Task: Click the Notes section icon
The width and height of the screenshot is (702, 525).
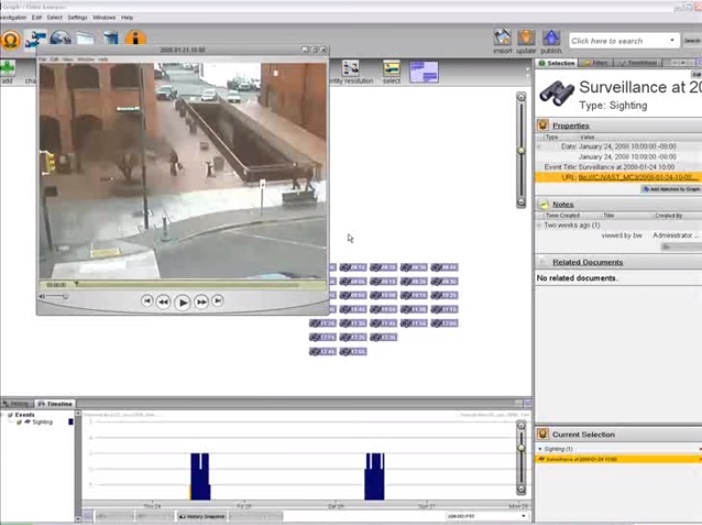Action: (543, 204)
